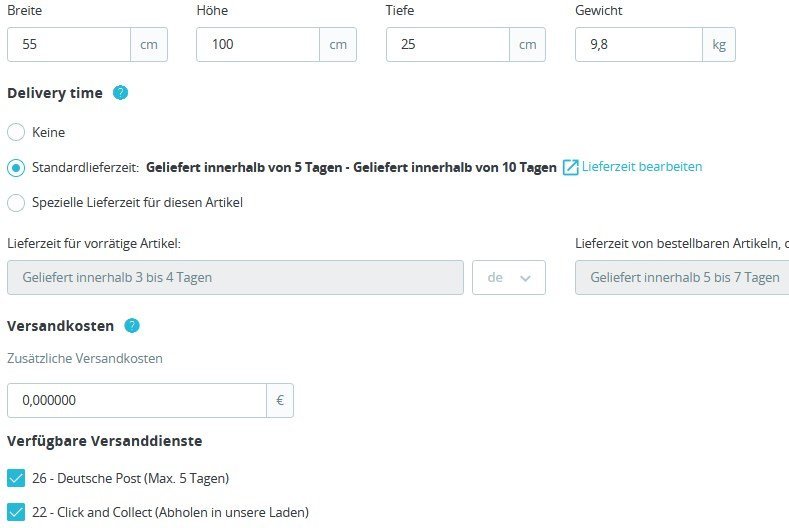Click the euro symbol beside shipping cost

click(280, 401)
